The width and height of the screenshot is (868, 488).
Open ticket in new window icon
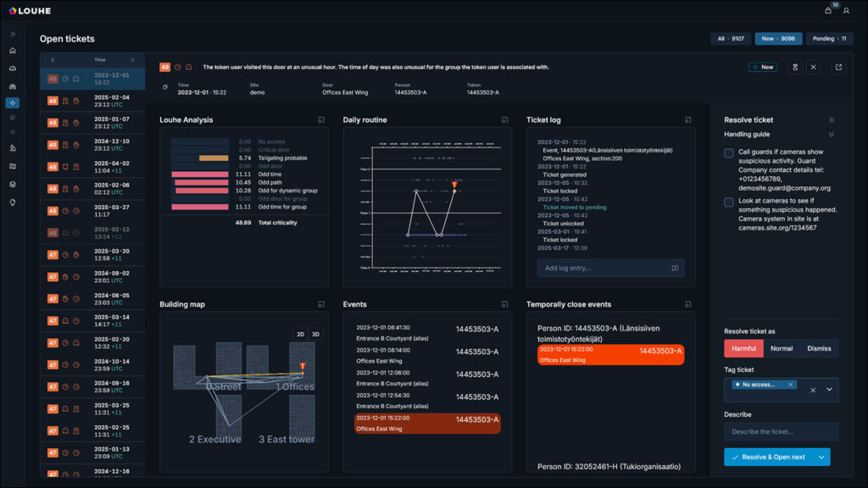pyautogui.click(x=838, y=67)
